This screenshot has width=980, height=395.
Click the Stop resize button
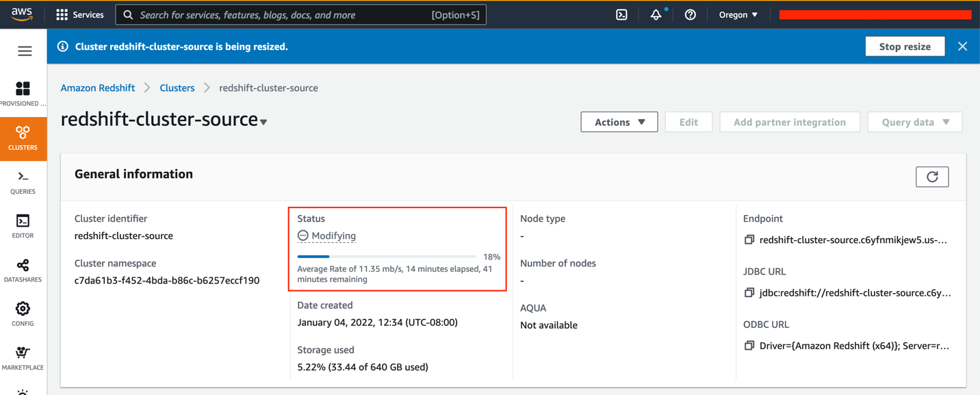pyautogui.click(x=904, y=47)
